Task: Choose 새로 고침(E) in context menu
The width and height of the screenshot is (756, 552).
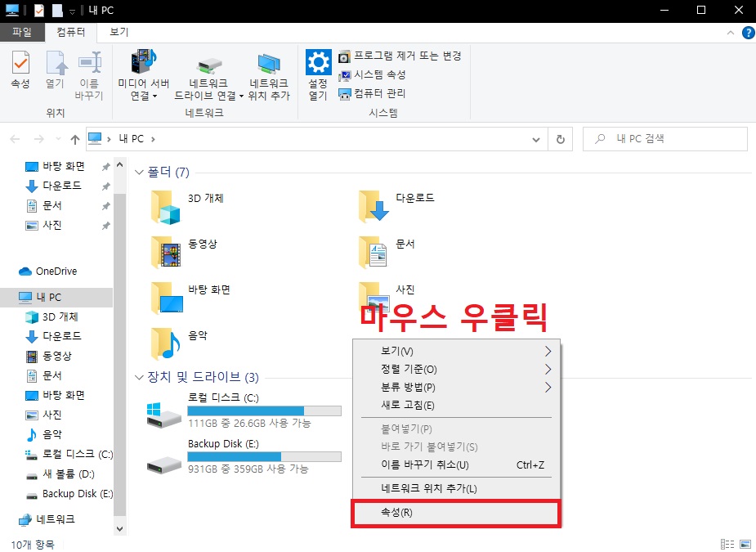Action: (456, 406)
